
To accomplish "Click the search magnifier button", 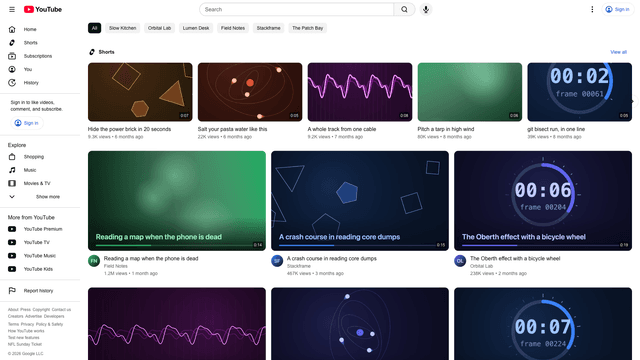I will click(x=404, y=9).
